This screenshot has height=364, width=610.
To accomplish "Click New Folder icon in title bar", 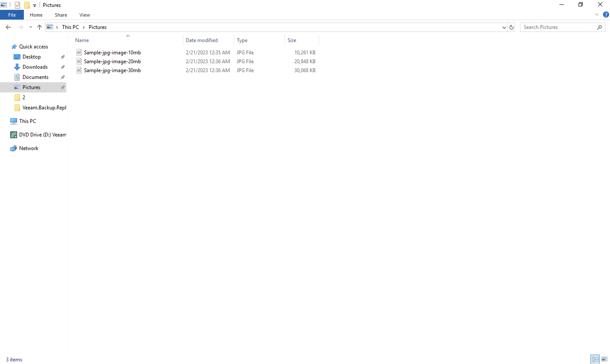I will pos(27,5).
